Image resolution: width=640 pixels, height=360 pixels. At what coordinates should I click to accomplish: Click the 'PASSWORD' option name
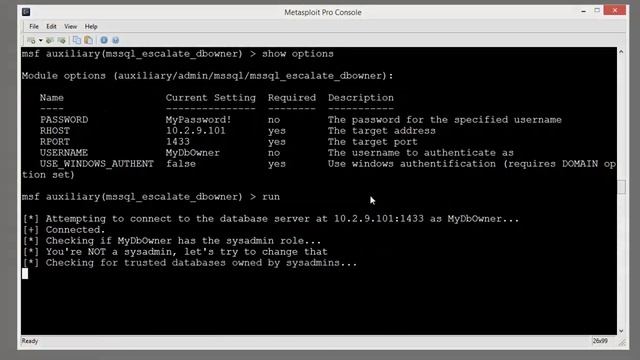point(64,120)
